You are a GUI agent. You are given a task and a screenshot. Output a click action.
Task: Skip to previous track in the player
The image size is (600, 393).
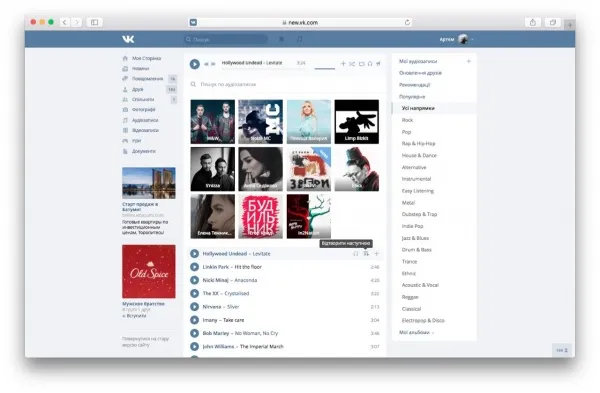pos(206,64)
